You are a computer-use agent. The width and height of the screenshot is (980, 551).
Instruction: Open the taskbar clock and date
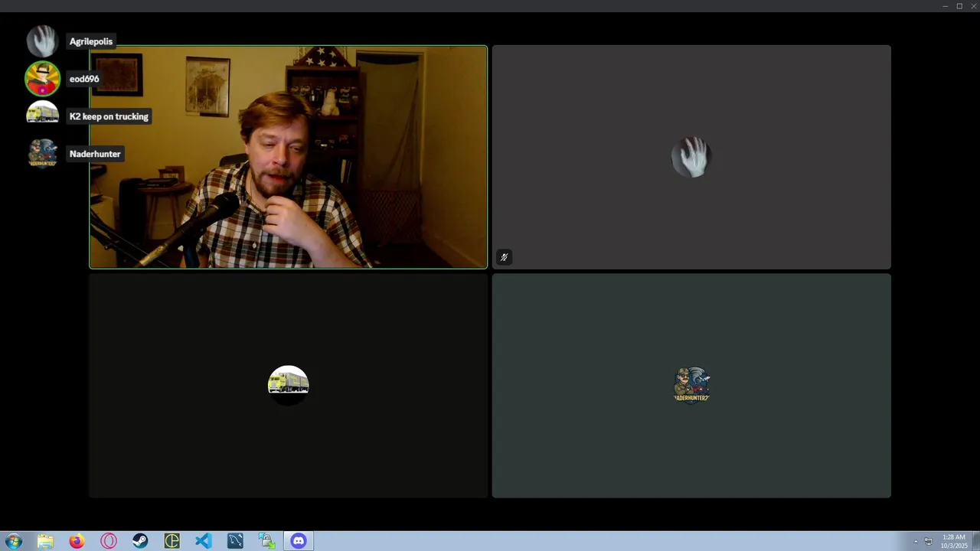point(954,541)
